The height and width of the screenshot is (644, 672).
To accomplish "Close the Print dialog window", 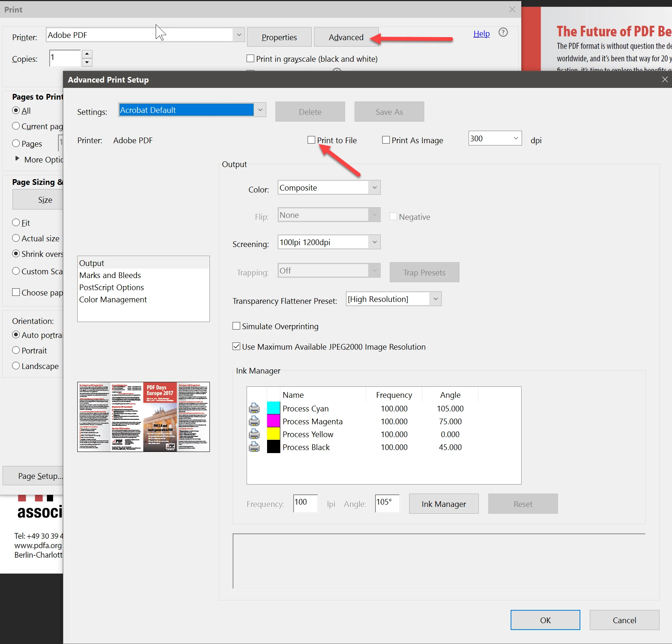I will point(512,9).
